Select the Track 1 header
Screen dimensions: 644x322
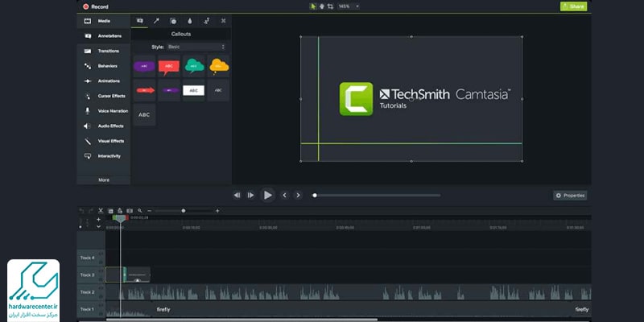tap(91, 309)
